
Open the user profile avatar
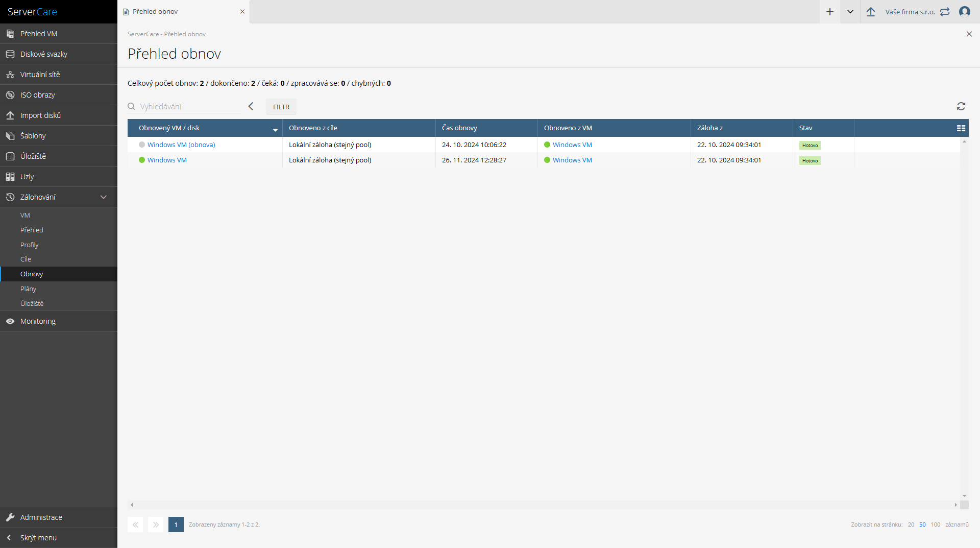pyautogui.click(x=965, y=12)
